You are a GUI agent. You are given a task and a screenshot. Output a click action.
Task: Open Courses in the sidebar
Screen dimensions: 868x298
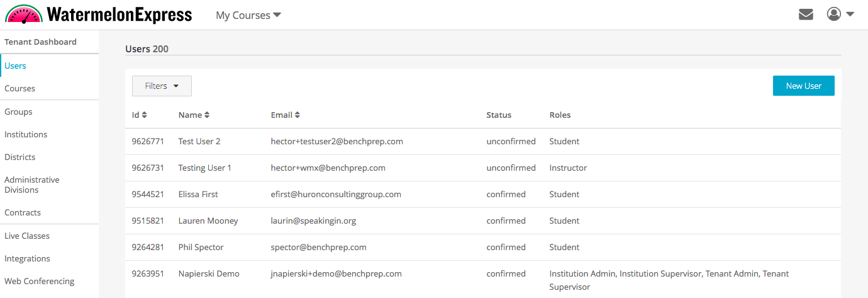point(20,89)
